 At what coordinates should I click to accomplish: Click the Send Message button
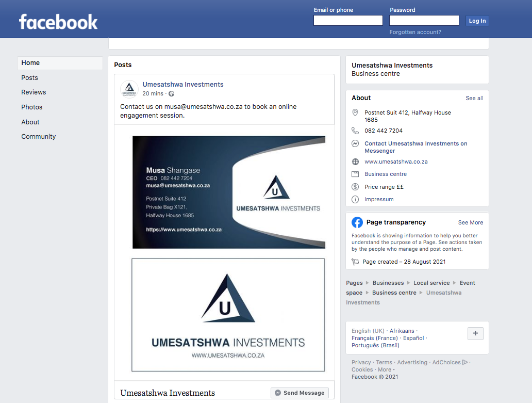tap(300, 393)
